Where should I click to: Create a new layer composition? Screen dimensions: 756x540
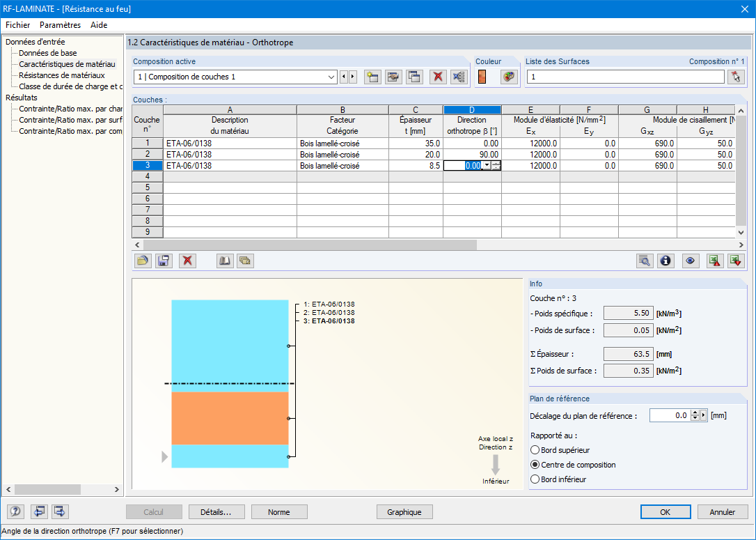[372, 77]
